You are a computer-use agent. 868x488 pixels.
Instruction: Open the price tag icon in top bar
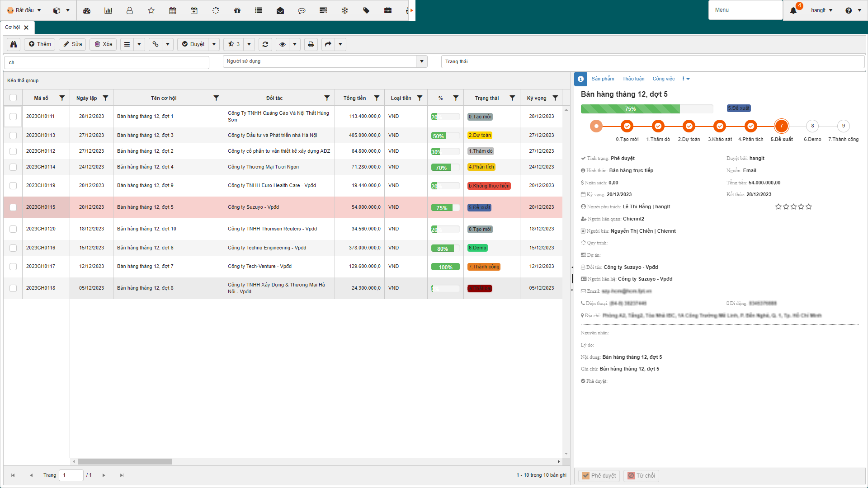click(x=366, y=10)
